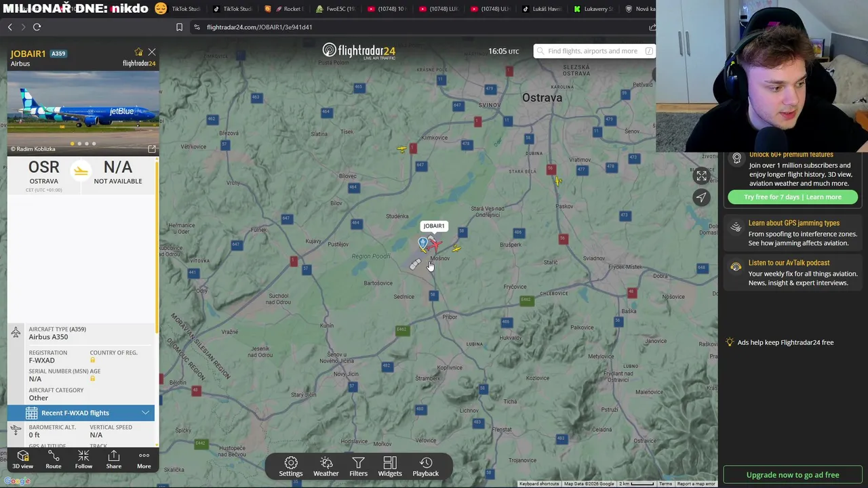The height and width of the screenshot is (488, 868).
Task: Switch to the Lukáš Havrin browser tab
Action: (x=542, y=9)
